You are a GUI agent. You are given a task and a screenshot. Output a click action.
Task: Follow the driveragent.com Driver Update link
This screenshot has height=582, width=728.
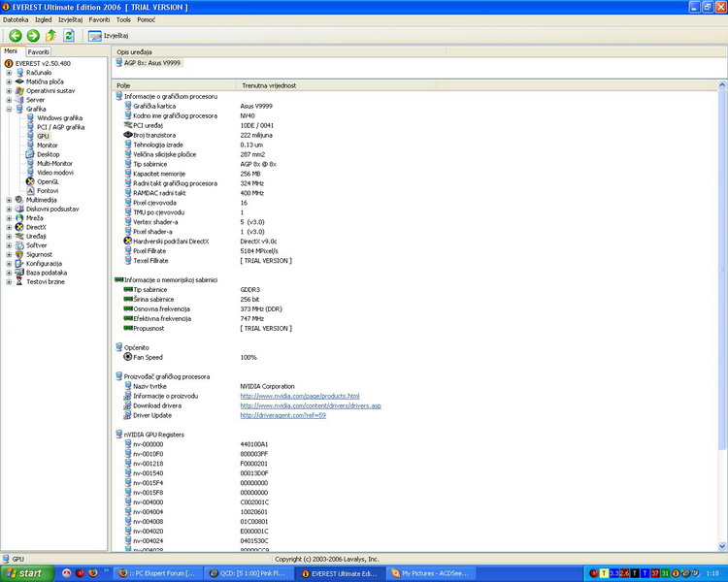pos(282,415)
